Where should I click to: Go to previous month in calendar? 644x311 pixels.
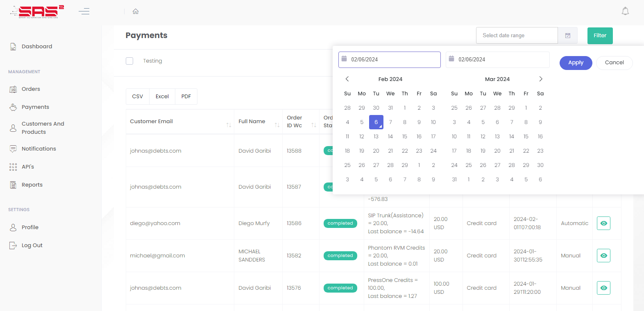(347, 79)
